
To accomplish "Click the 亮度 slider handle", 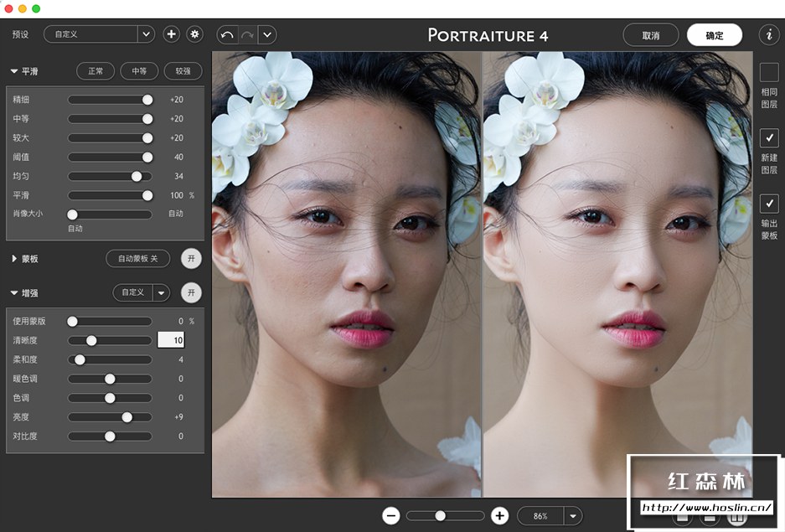I will [x=127, y=417].
